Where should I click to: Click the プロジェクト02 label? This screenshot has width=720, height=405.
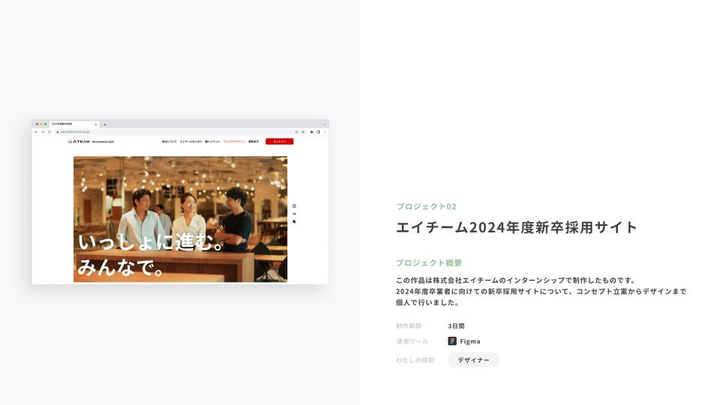click(427, 207)
